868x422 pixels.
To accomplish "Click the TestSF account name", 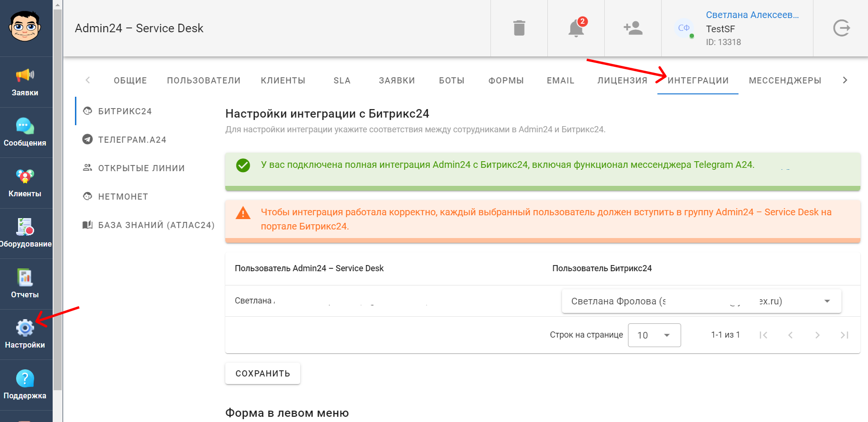I will pyautogui.click(x=720, y=29).
